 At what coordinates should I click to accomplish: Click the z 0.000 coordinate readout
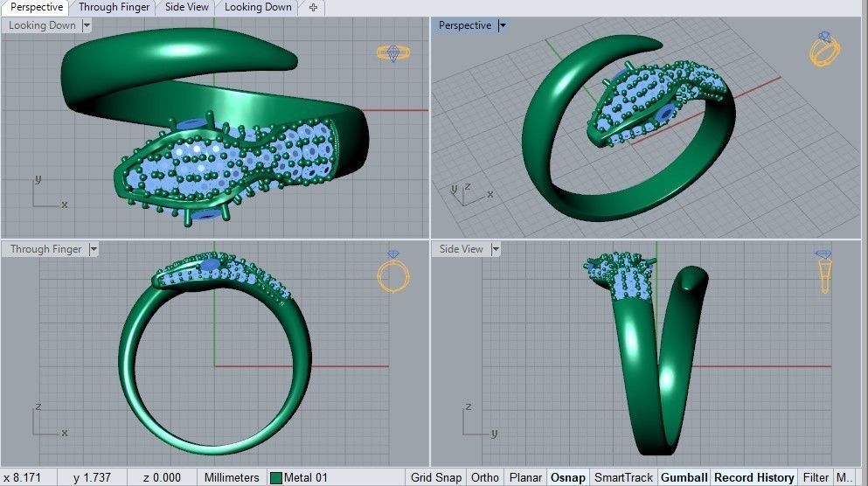(162, 477)
